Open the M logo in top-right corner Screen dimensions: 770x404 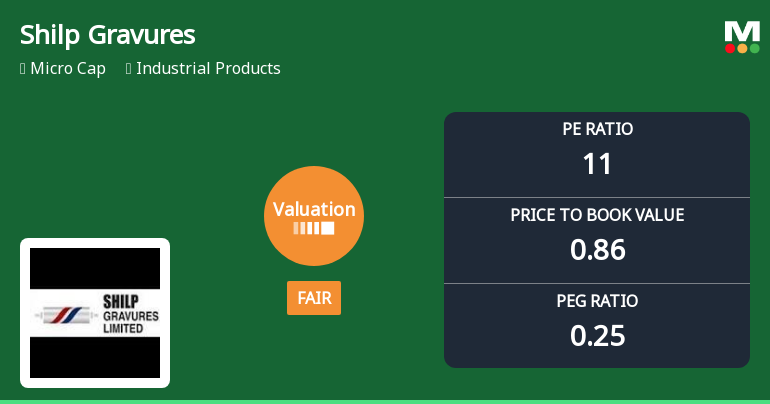tap(742, 31)
